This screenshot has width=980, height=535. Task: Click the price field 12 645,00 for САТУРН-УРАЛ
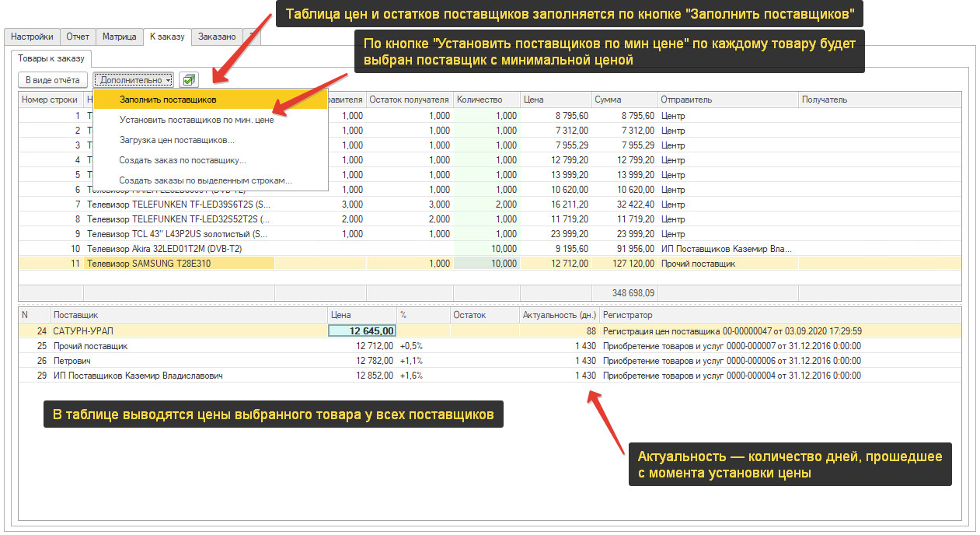[363, 330]
